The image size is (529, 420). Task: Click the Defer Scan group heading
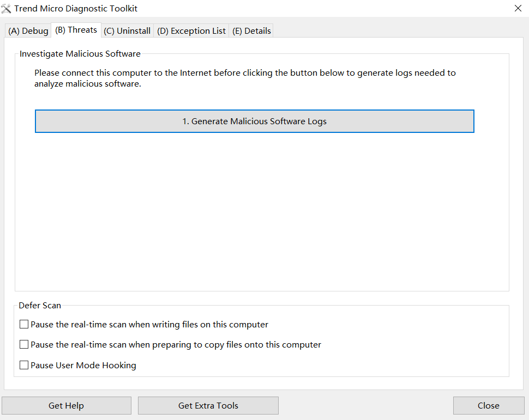click(x=40, y=306)
